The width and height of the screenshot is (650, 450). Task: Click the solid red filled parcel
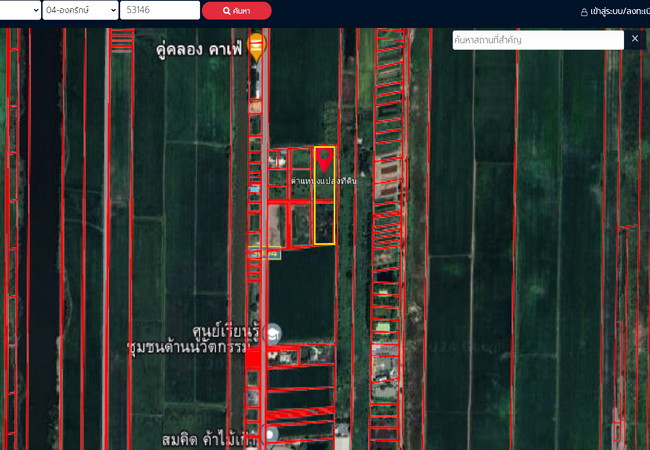point(253,358)
